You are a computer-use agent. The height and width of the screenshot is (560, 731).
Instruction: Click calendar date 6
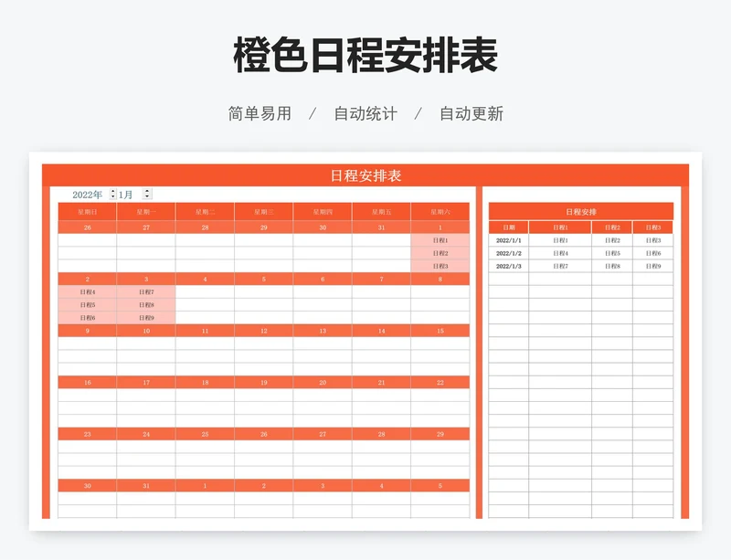pos(323,279)
